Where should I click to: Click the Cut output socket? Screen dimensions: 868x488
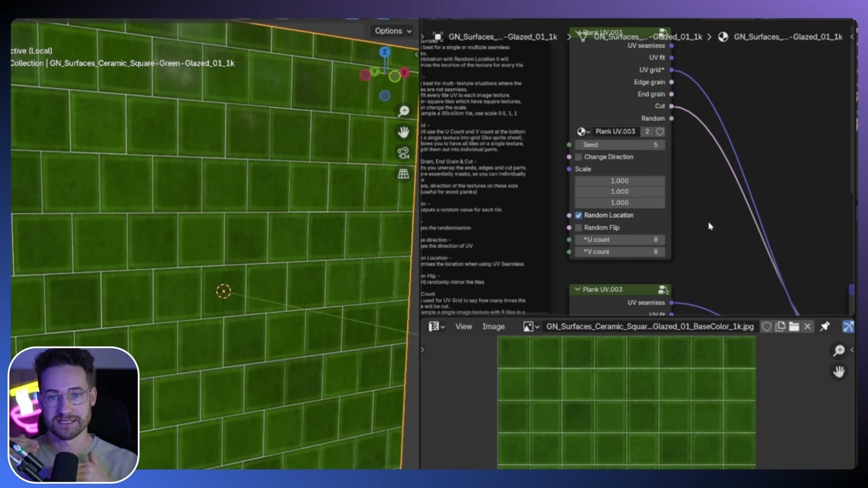[671, 106]
